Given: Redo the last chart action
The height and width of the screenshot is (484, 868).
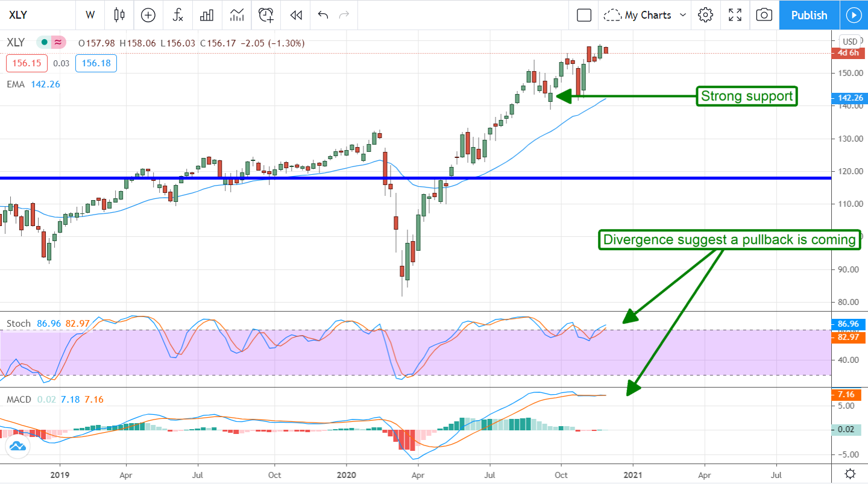Looking at the screenshot, I should [344, 15].
